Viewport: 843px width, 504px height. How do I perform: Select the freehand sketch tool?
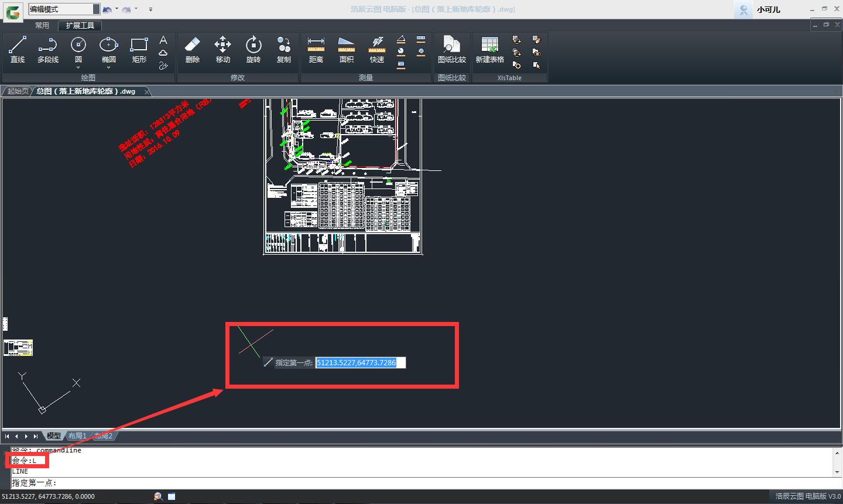click(x=163, y=66)
